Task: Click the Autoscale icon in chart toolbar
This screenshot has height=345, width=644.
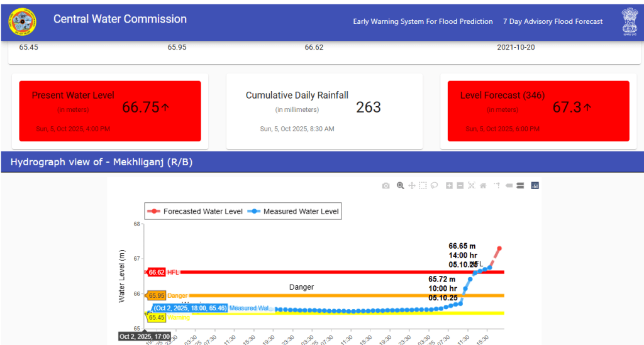Action: [x=472, y=185]
